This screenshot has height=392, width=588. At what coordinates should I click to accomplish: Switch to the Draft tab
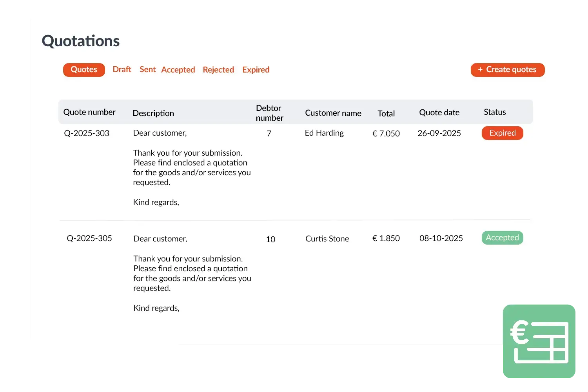click(x=122, y=70)
